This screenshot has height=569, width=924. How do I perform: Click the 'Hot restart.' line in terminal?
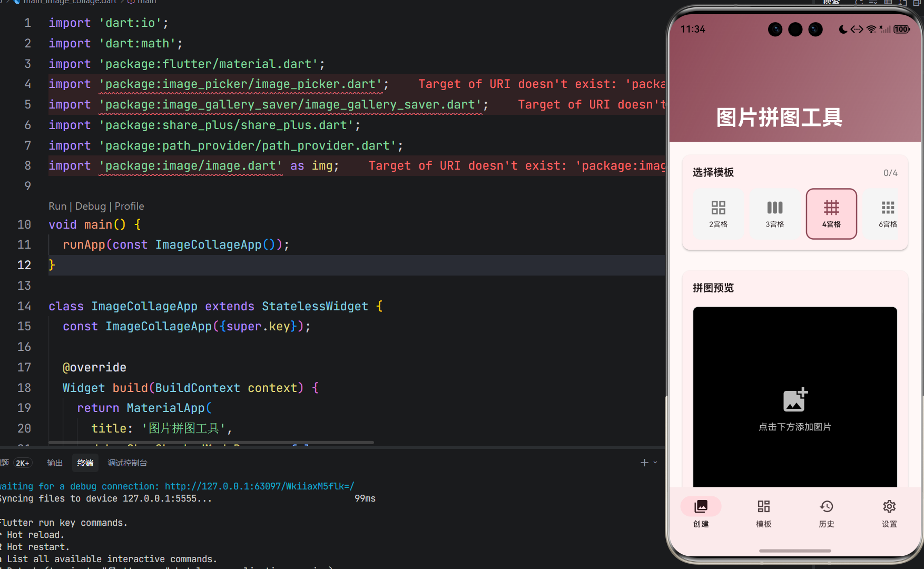(x=38, y=547)
